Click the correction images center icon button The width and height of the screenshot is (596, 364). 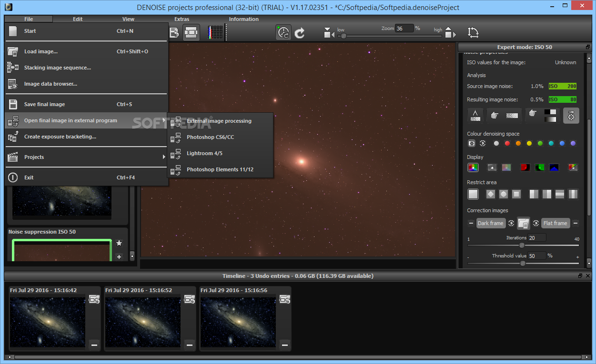pos(524,223)
